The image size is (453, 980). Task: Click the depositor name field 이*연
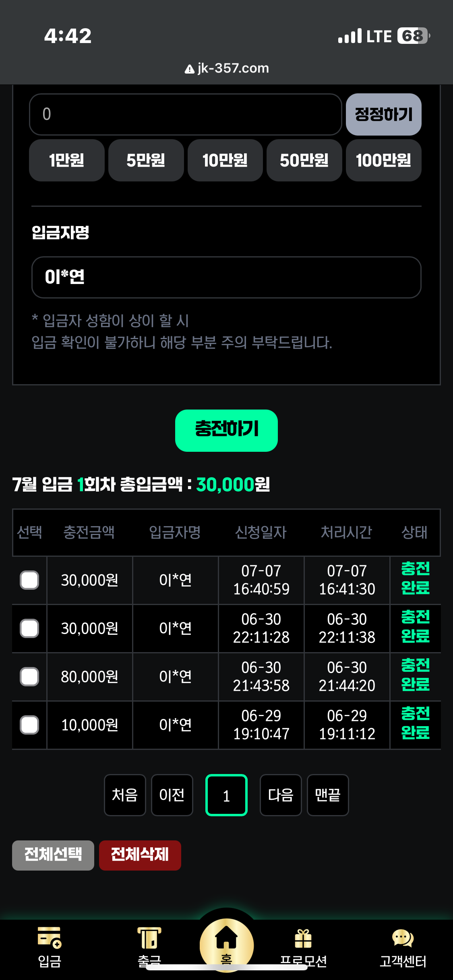point(226,277)
